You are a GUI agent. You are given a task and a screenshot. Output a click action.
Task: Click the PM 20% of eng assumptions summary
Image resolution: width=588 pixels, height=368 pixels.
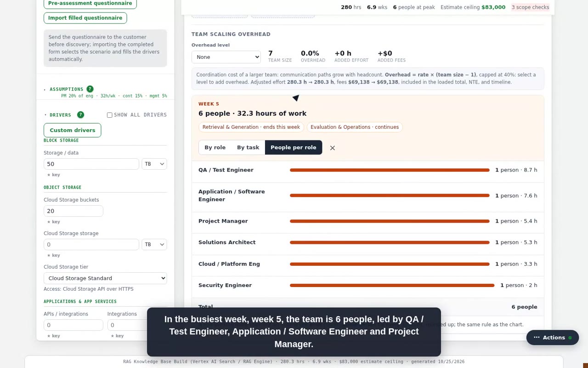[x=114, y=96]
